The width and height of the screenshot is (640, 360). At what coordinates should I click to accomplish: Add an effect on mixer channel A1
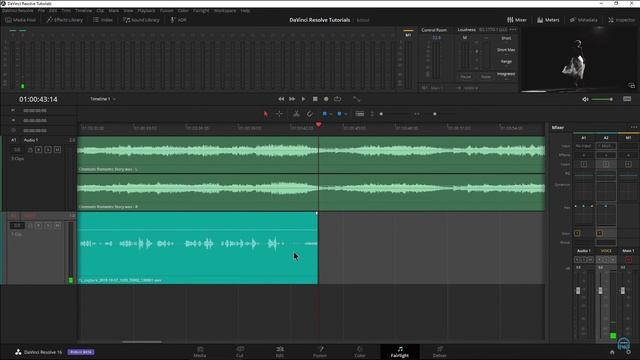584,155
